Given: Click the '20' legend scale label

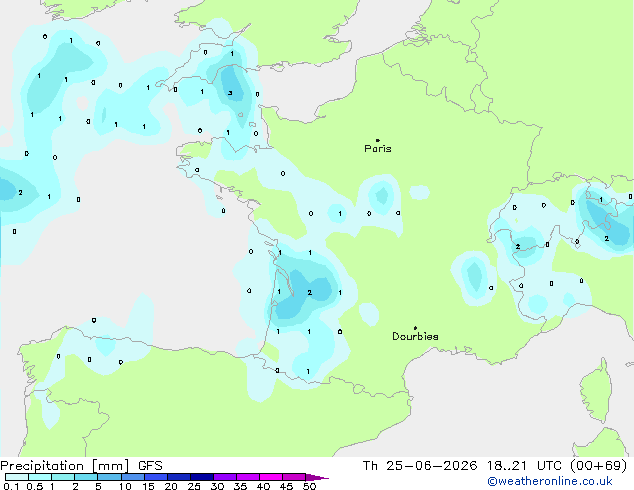Looking at the screenshot, I should point(171,486).
